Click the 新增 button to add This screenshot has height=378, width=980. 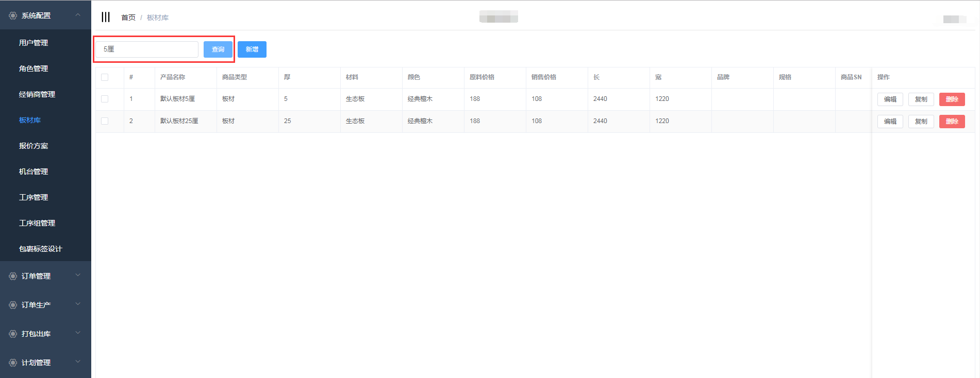pyautogui.click(x=252, y=49)
